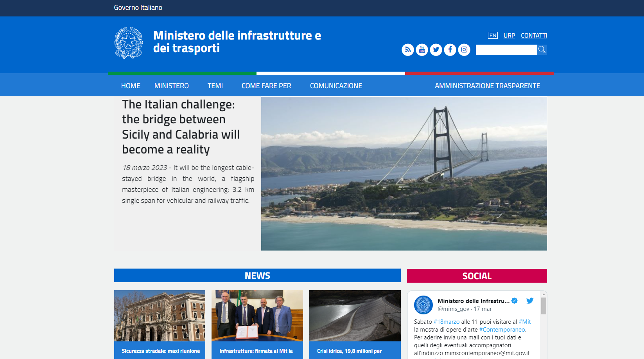644x359 pixels.
Task: Open the COME FARE PER menu
Action: coord(266,86)
